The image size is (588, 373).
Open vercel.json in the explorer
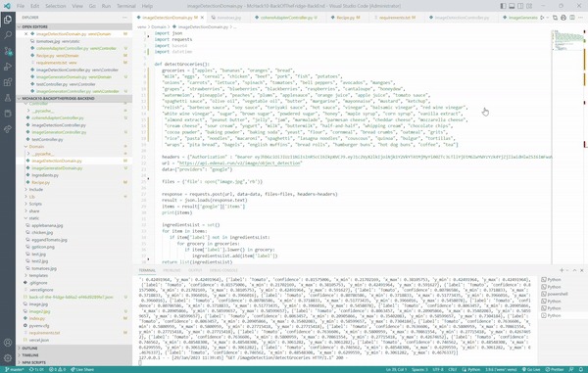74,340
